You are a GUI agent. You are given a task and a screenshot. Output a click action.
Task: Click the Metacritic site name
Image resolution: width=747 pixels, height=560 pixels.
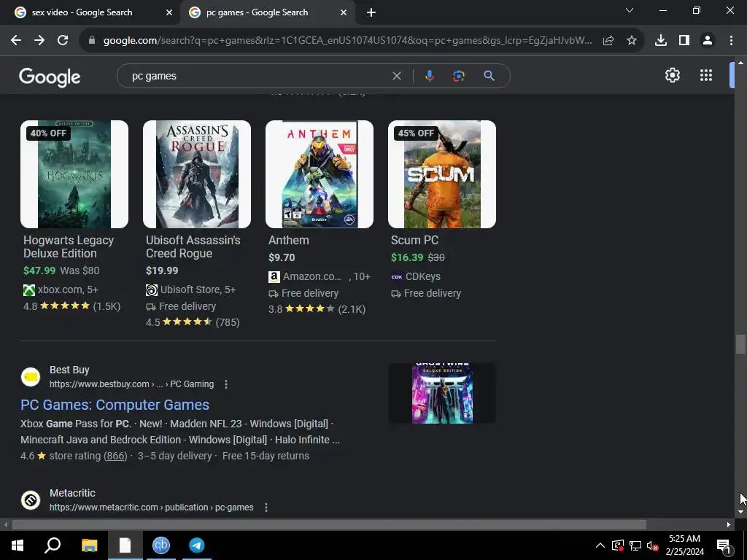click(72, 494)
